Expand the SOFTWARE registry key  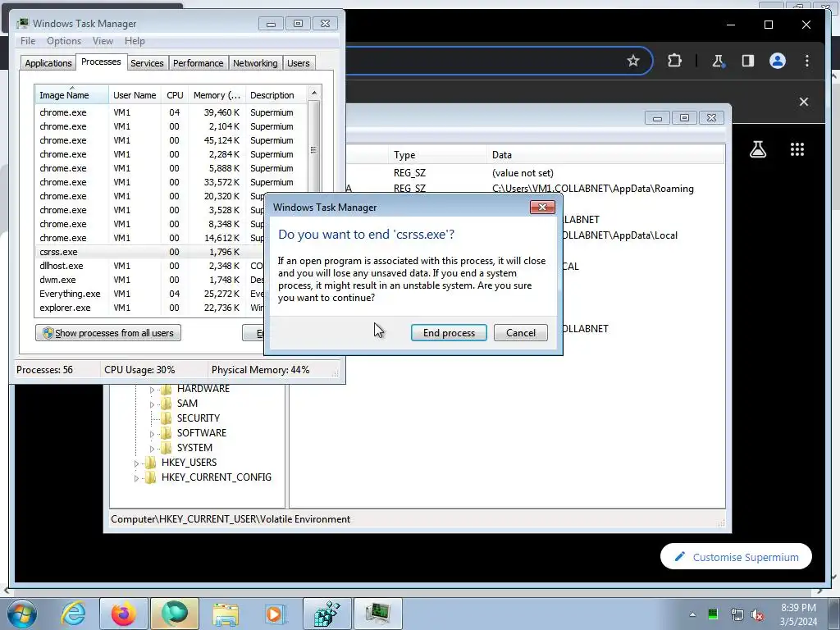point(152,433)
